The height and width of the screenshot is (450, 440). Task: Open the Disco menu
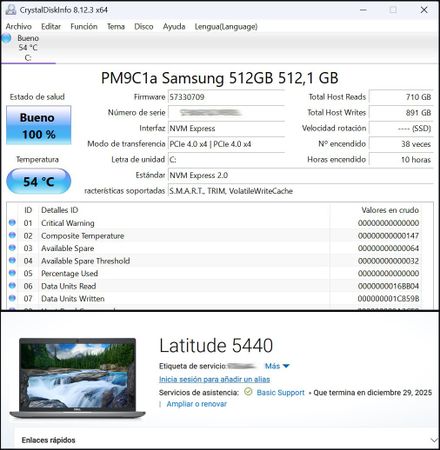pos(144,26)
